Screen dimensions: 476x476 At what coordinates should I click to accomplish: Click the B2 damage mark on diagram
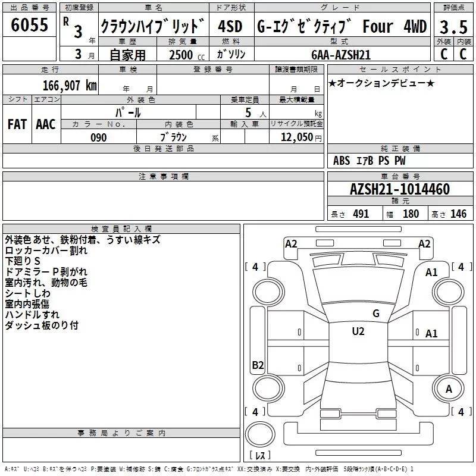point(258,365)
